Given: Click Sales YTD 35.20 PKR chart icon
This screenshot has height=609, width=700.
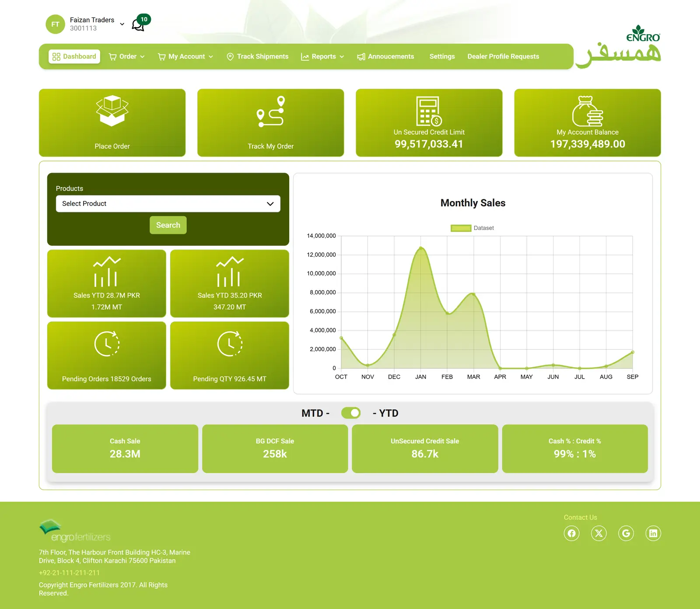Looking at the screenshot, I should point(230,271).
